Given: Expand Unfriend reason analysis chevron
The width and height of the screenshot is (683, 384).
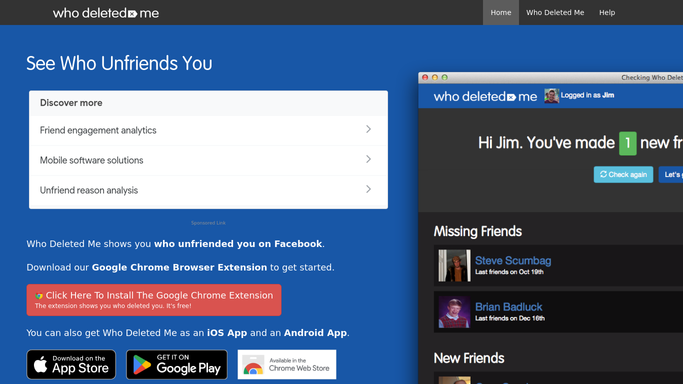Looking at the screenshot, I should point(369,189).
